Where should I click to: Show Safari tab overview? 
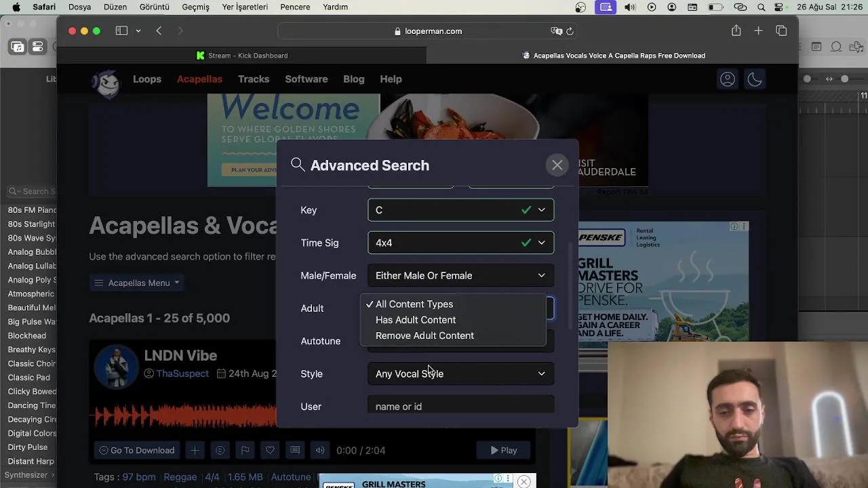[781, 30]
